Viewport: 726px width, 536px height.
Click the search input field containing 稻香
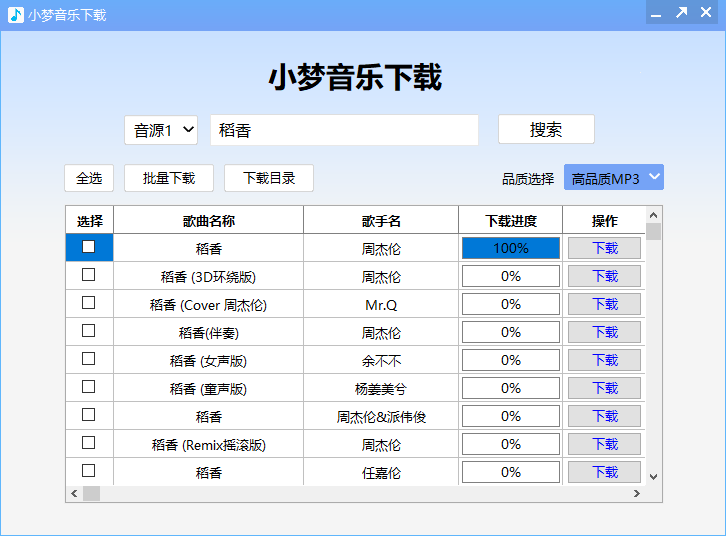point(344,130)
